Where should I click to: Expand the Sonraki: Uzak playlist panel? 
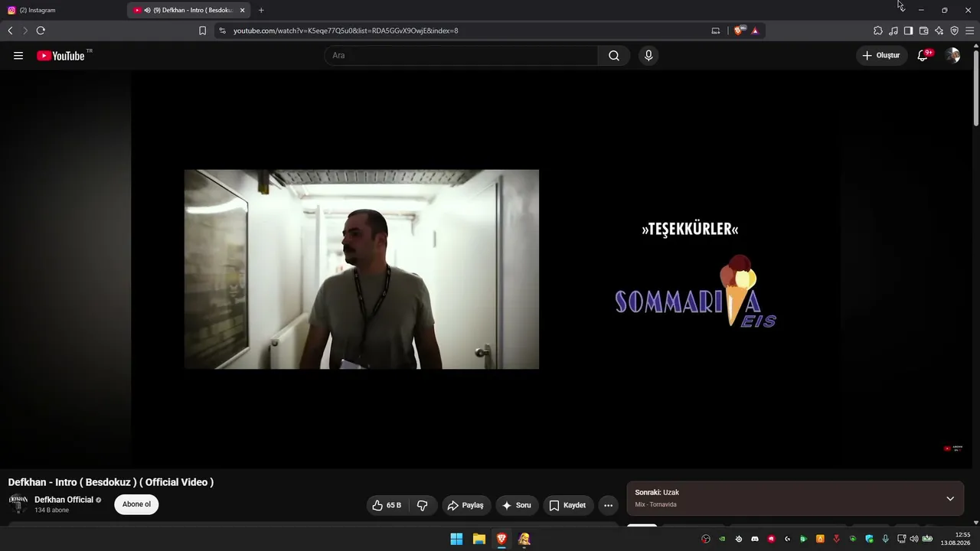point(950,499)
